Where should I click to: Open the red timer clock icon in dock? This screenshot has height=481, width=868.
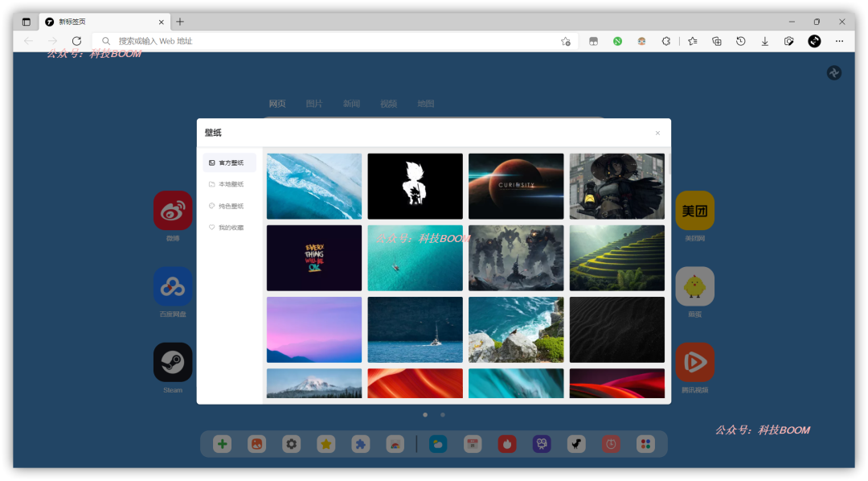(611, 444)
